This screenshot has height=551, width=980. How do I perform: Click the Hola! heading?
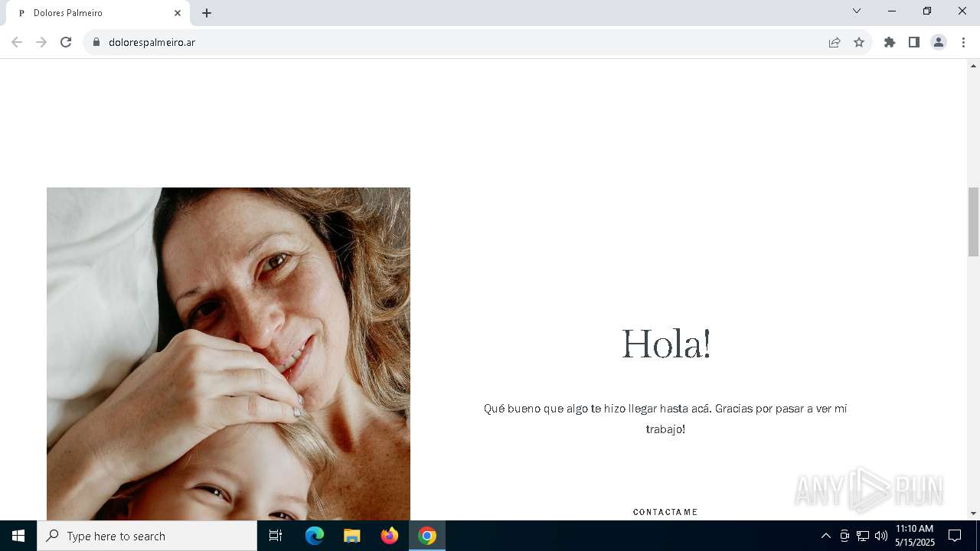pos(666,344)
